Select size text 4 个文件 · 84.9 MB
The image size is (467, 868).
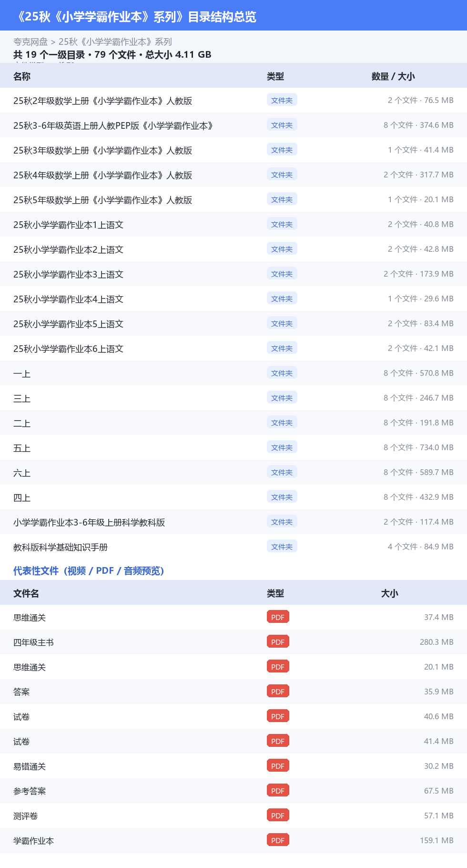point(420,547)
